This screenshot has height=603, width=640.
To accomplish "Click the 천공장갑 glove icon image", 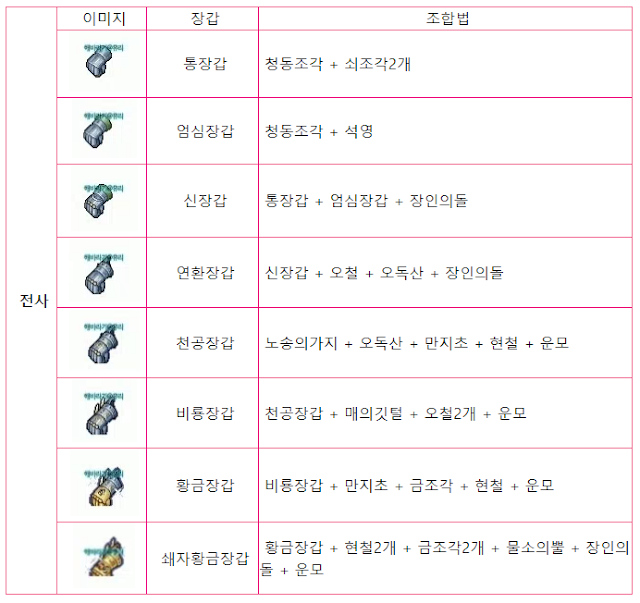I will [102, 343].
